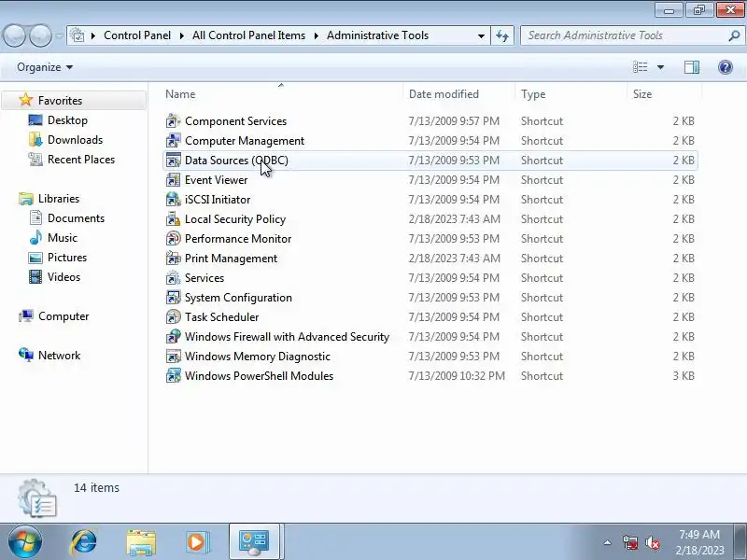Viewport: 747px width, 560px height.
Task: Show hidden tray icons arrow
Action: coord(608,542)
